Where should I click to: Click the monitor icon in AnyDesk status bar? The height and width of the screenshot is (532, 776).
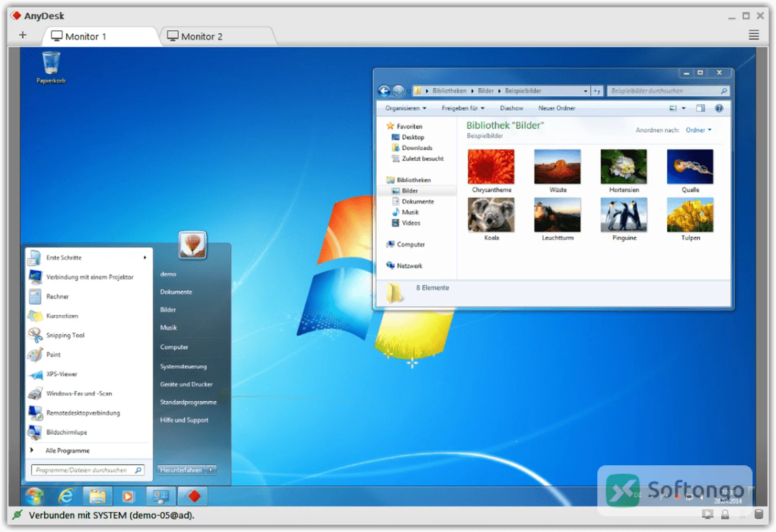708,514
